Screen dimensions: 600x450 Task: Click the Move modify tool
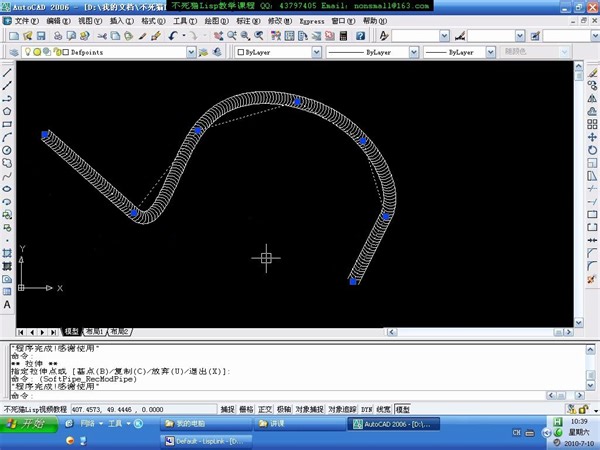pyautogui.click(x=592, y=137)
